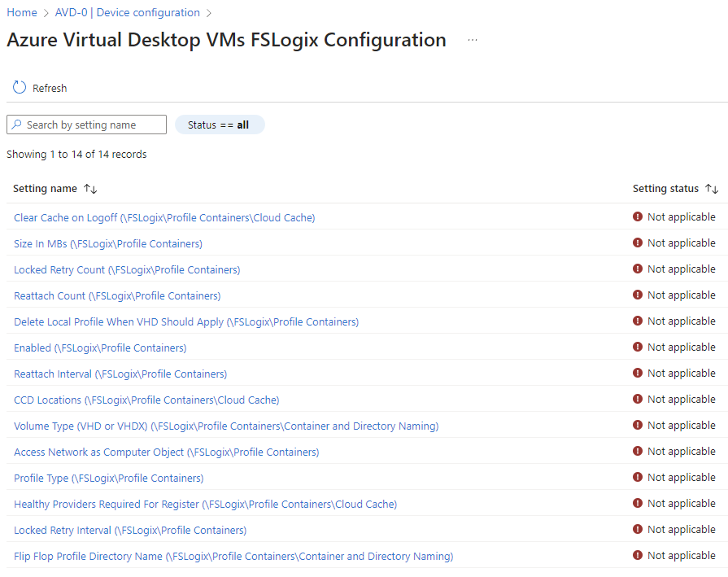The height and width of the screenshot is (577, 728).
Task: Sort by Setting name arrows icon
Action: (90, 189)
